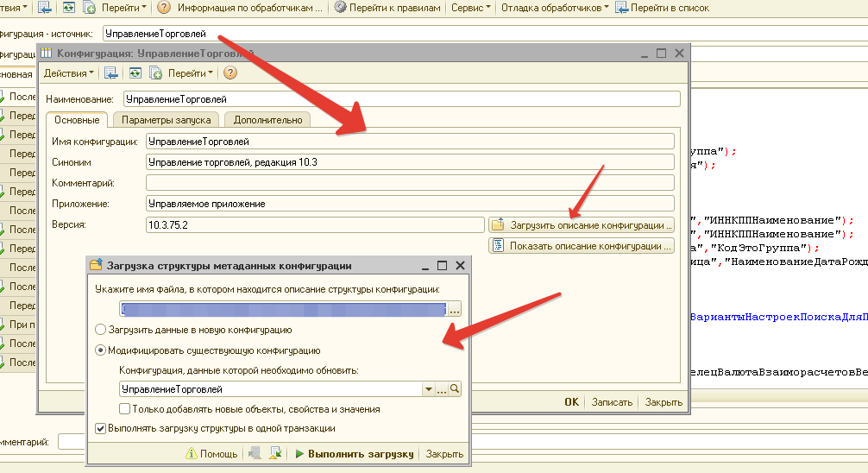
Task: Click Перейти в список text in top toolbar
Action: (670, 8)
